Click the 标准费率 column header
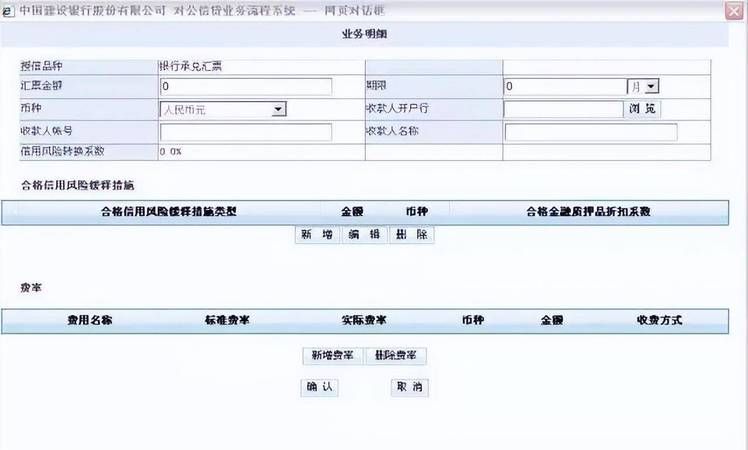Image resolution: width=748 pixels, height=450 pixels. coord(228,320)
